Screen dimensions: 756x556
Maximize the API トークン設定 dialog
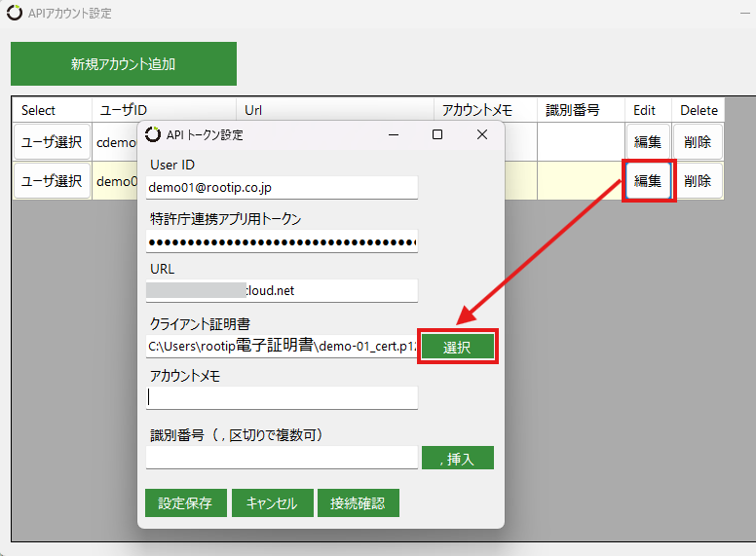437,134
